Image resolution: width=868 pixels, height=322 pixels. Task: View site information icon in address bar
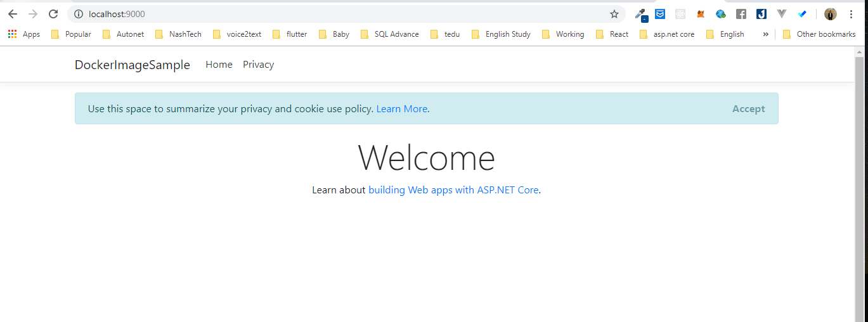[x=79, y=14]
